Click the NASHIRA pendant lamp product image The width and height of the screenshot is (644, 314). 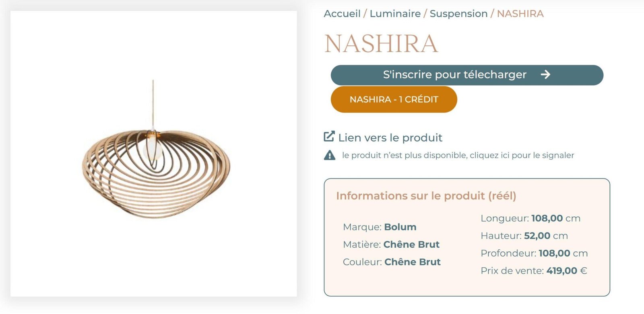pos(154,154)
